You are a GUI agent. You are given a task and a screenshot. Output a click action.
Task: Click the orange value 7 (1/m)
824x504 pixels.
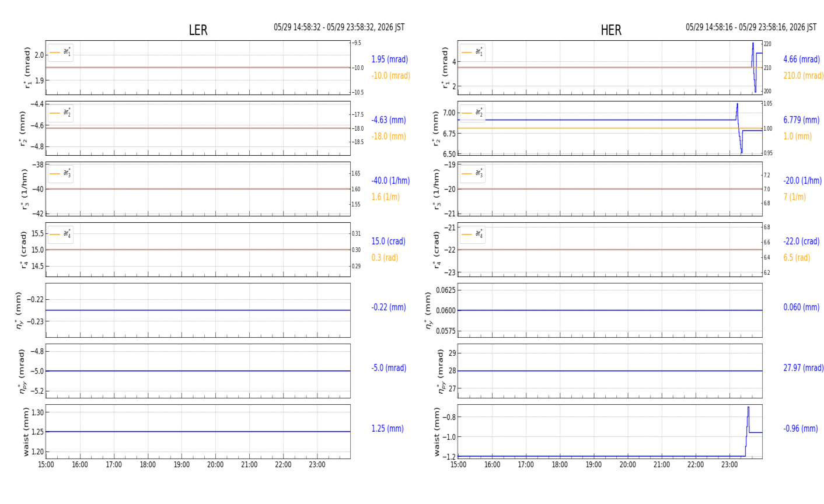794,197
